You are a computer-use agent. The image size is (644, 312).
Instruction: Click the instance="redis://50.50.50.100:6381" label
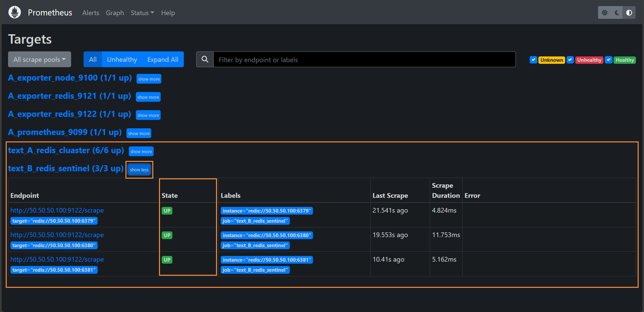coord(267,260)
